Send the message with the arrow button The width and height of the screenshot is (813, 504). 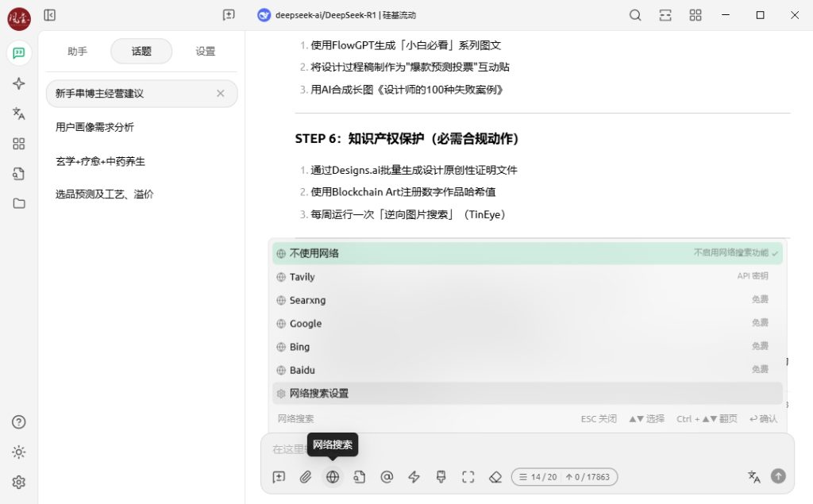[x=778, y=476]
